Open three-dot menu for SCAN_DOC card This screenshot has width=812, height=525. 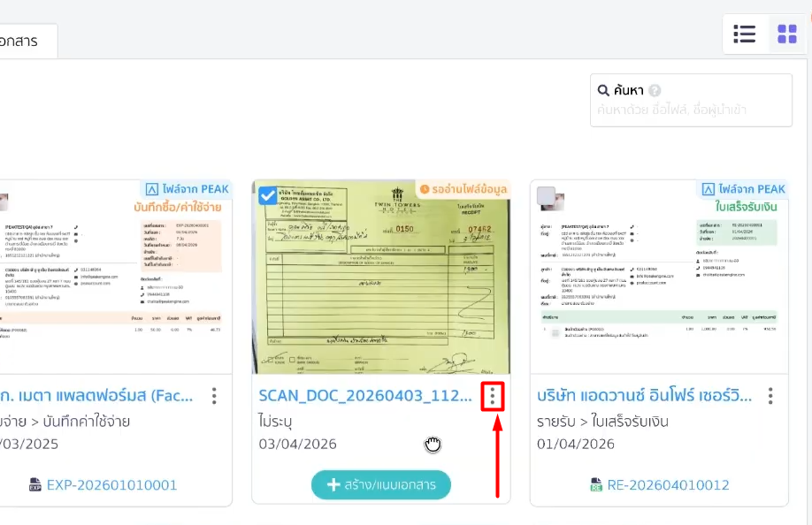(x=492, y=396)
